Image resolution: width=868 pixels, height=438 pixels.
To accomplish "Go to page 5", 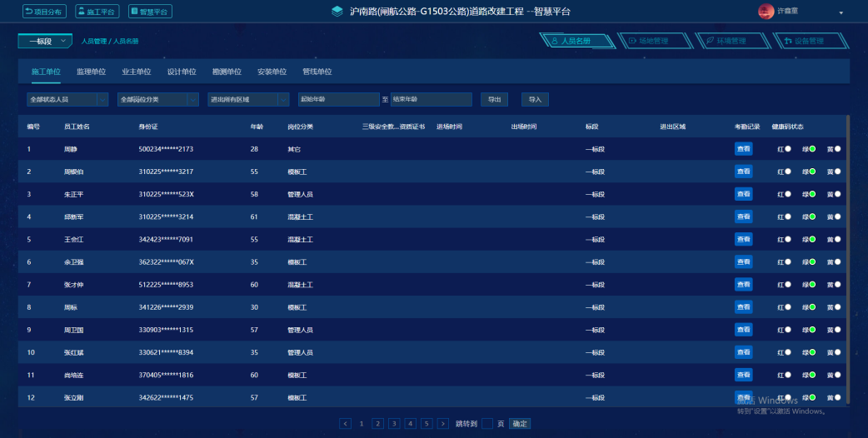I will pos(427,424).
